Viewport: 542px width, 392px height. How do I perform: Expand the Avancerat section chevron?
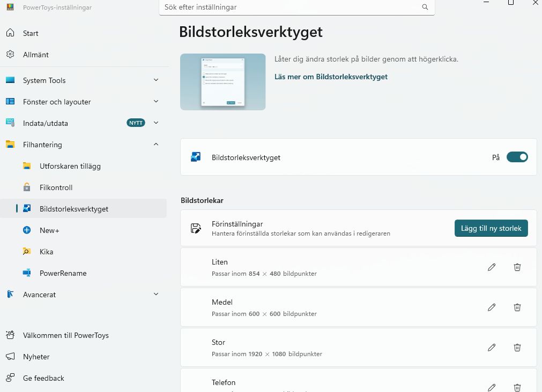[x=156, y=294]
